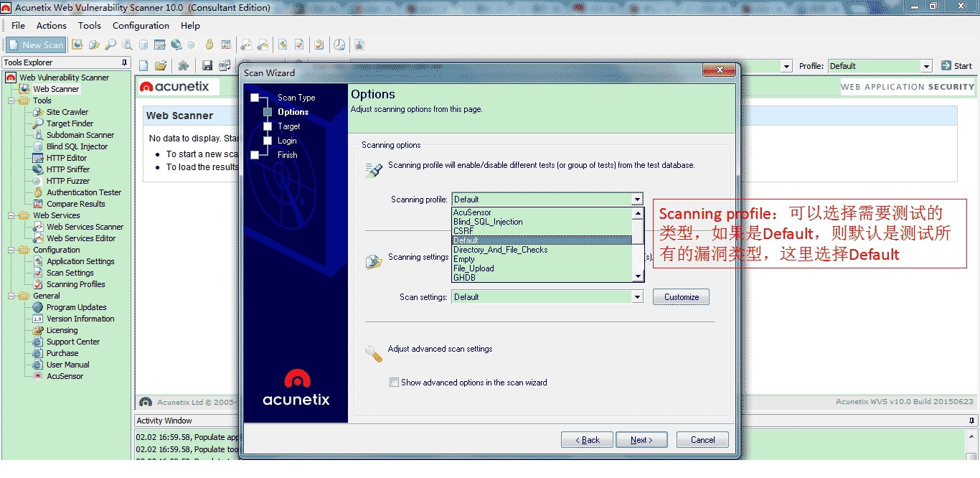980x478 pixels.
Task: Select AcuSensor in Tools Explorer tree
Action: 65,376
